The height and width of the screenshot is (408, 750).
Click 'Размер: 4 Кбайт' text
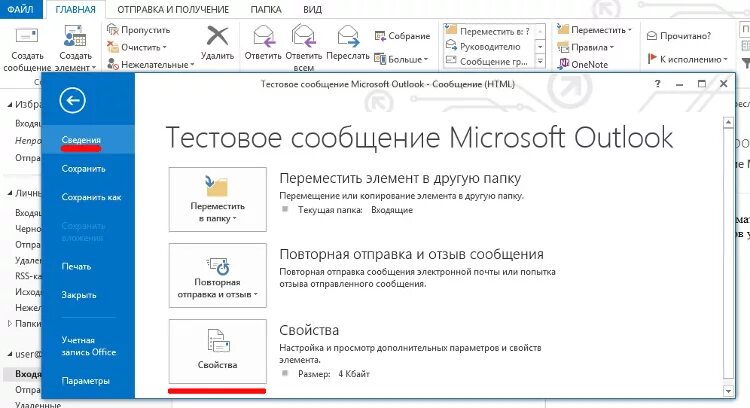click(334, 374)
